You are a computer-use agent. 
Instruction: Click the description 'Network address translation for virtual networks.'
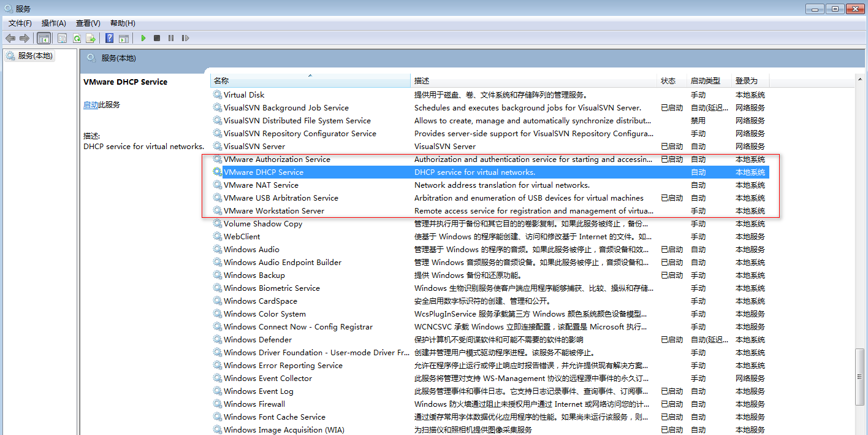(x=502, y=185)
